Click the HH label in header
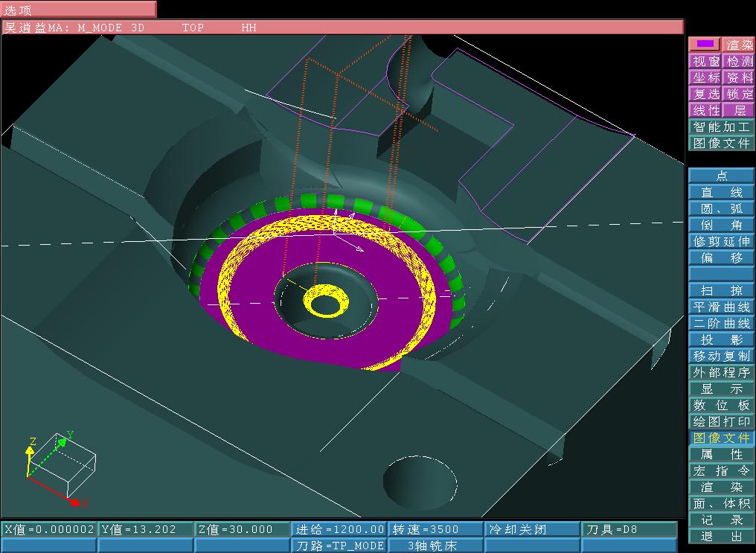 pyautogui.click(x=249, y=28)
